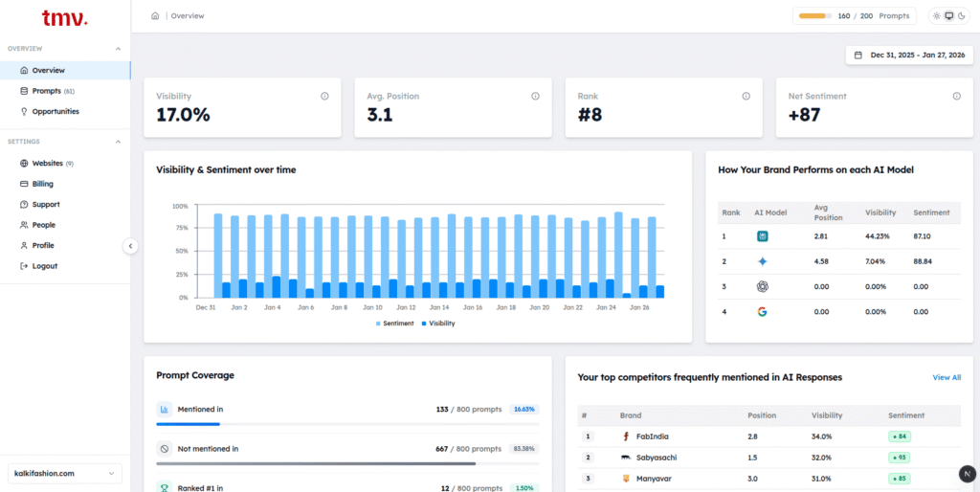Click the prompts usage progress bar
Viewport: 980px width, 492px height.
(815, 16)
